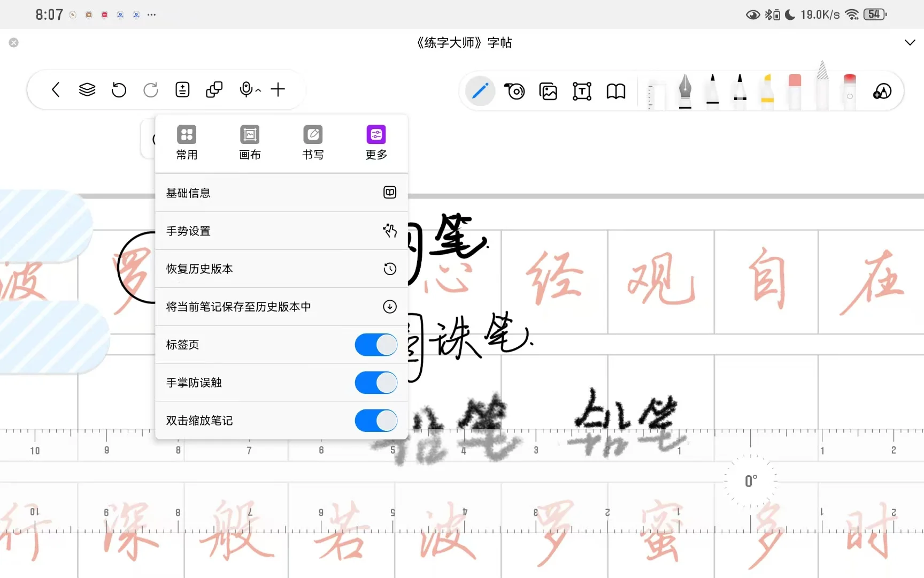
Task: Expand the chevron beside the note title
Action: (x=910, y=42)
